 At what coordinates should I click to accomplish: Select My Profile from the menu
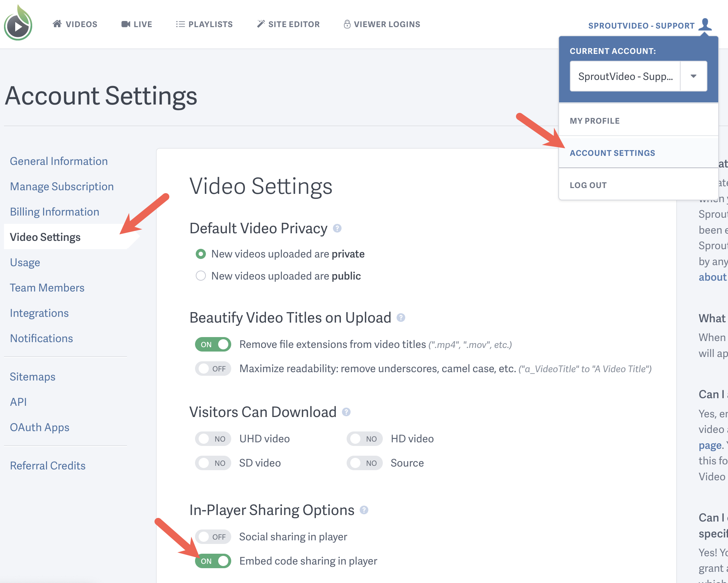[x=594, y=121]
